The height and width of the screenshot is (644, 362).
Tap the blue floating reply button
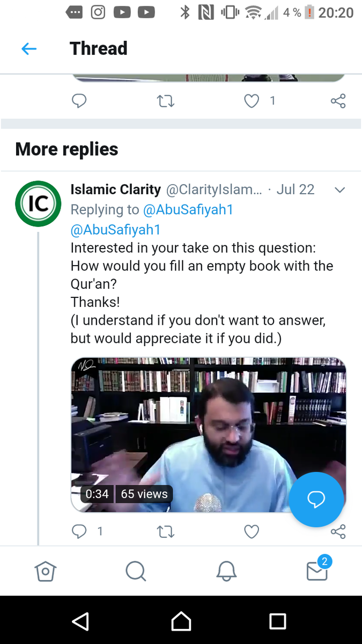(x=316, y=499)
